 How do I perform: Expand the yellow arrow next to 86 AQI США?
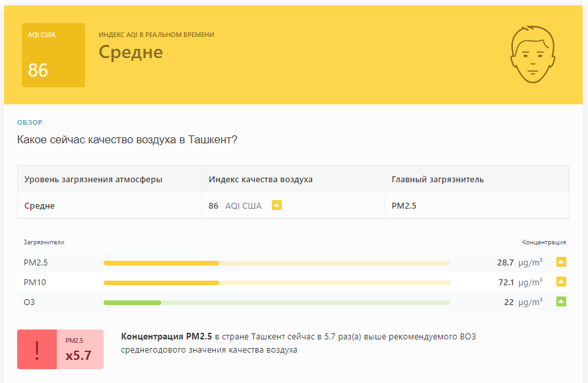[x=277, y=205]
